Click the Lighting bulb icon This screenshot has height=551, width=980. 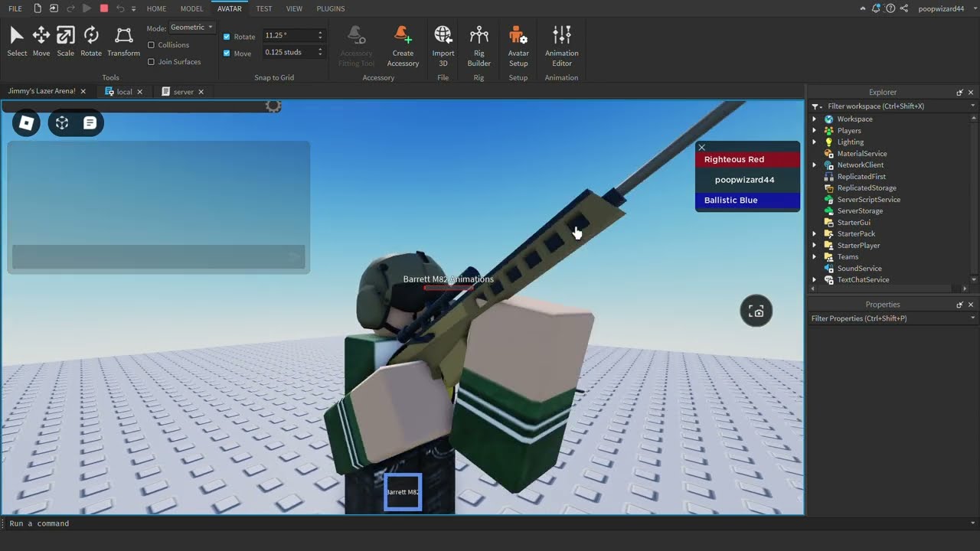828,142
